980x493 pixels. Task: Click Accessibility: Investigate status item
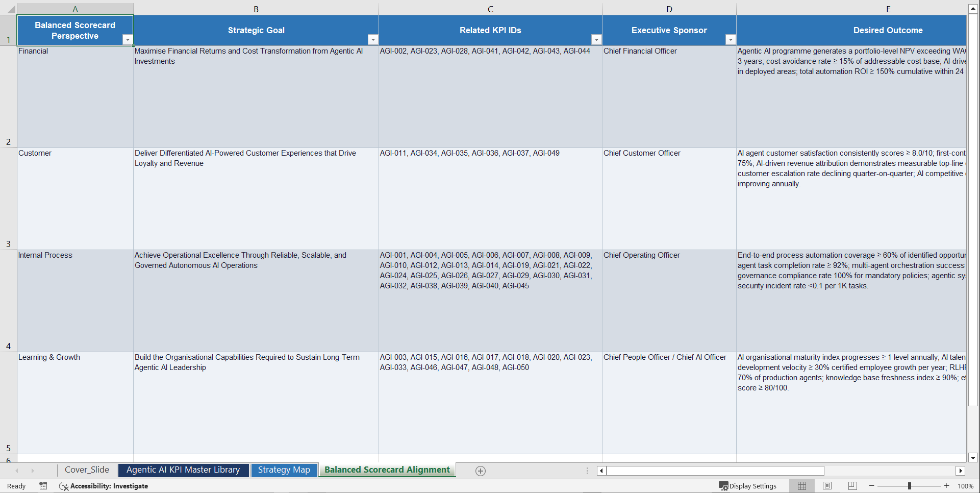pos(104,486)
